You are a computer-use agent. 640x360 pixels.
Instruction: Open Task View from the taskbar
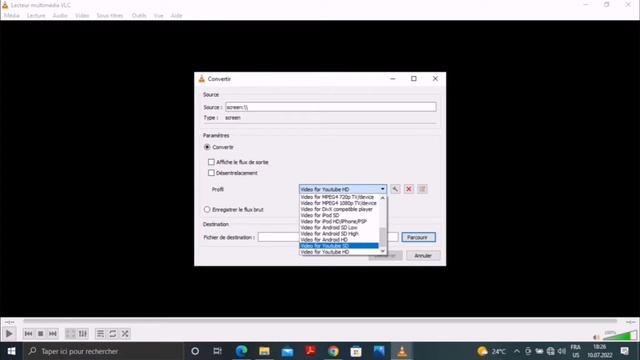click(218, 351)
